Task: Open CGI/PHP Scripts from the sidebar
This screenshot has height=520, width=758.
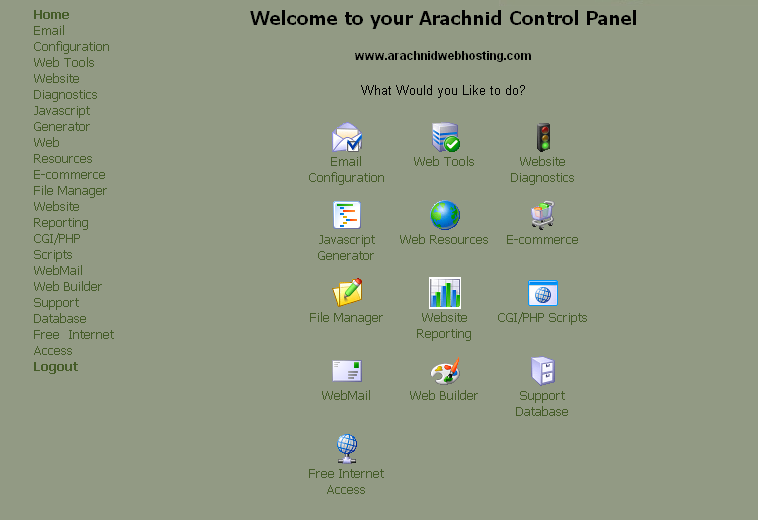Action: [57, 246]
